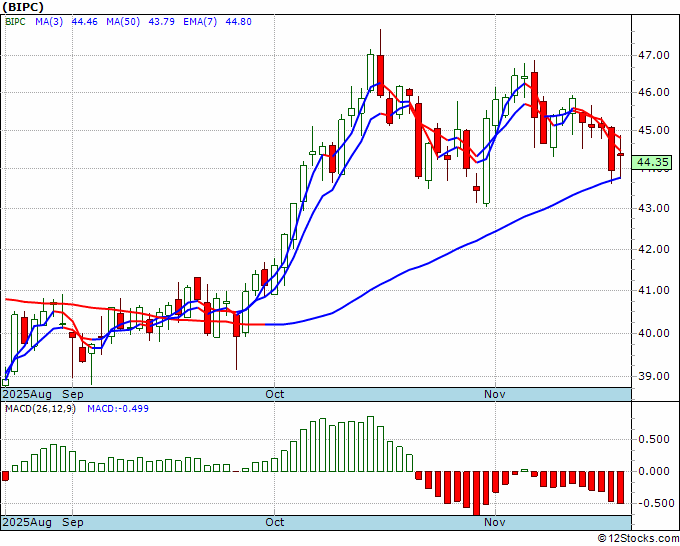Click the 45.00 price axis label
Viewport: 680px width, 546px height.
pos(653,130)
